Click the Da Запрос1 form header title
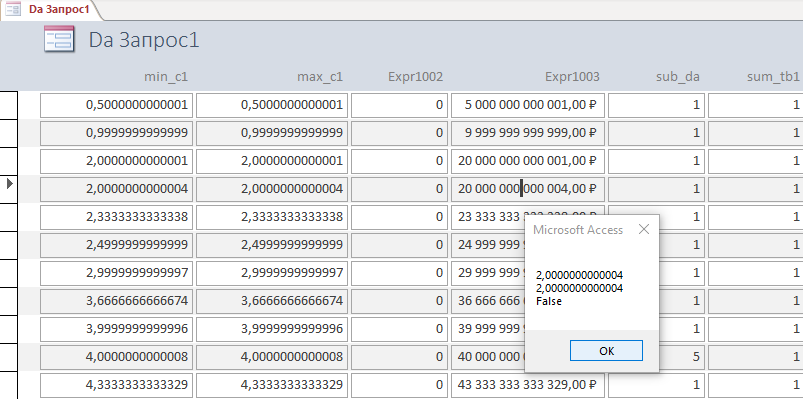The image size is (803, 399). click(144, 40)
